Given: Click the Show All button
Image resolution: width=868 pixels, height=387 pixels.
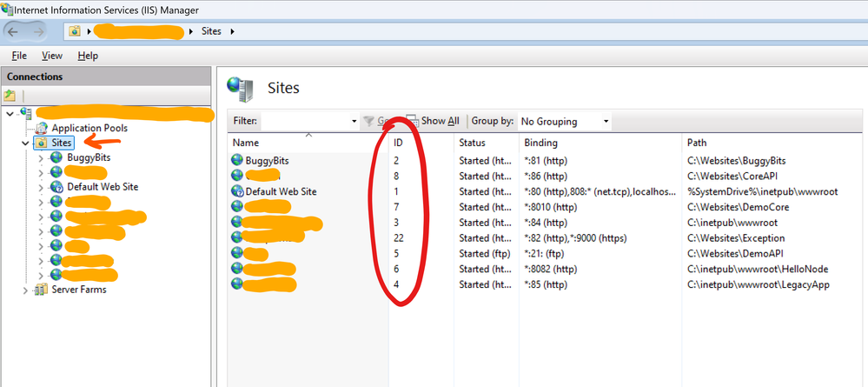Looking at the screenshot, I should pos(433,121).
